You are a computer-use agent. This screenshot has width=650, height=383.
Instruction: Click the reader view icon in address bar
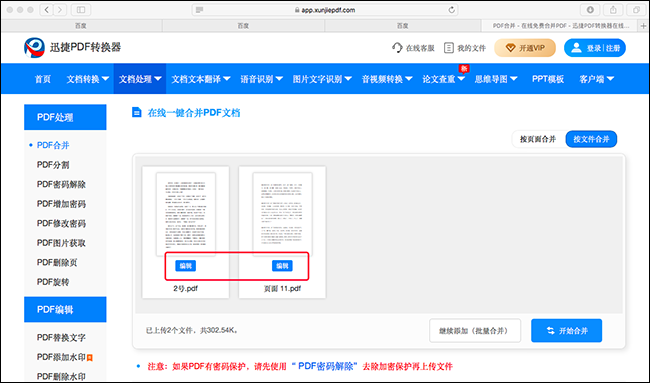(x=199, y=10)
